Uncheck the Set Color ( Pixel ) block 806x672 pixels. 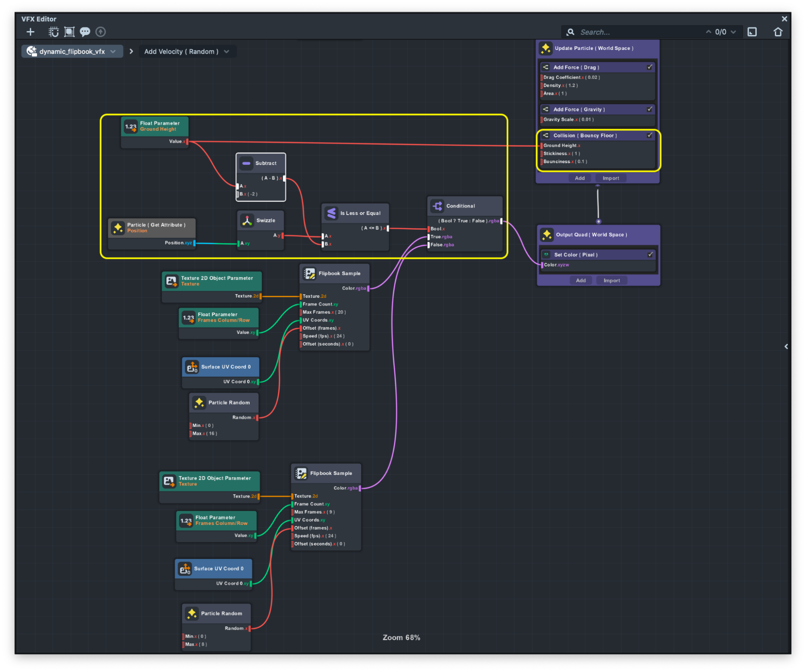tap(650, 255)
